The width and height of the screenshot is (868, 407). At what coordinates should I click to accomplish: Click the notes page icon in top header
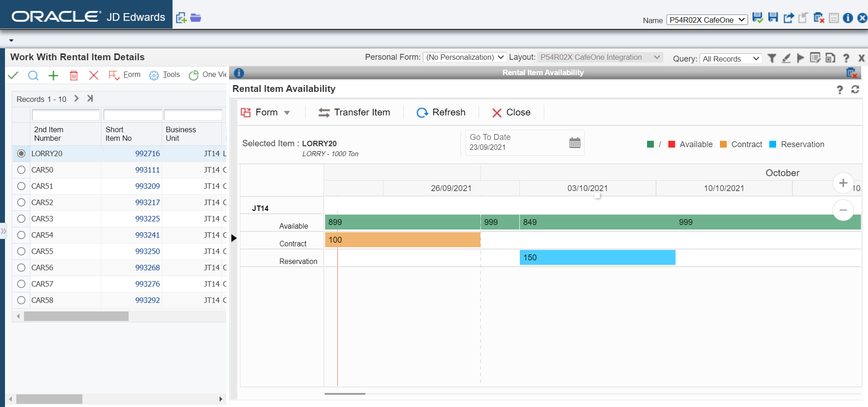tap(834, 18)
